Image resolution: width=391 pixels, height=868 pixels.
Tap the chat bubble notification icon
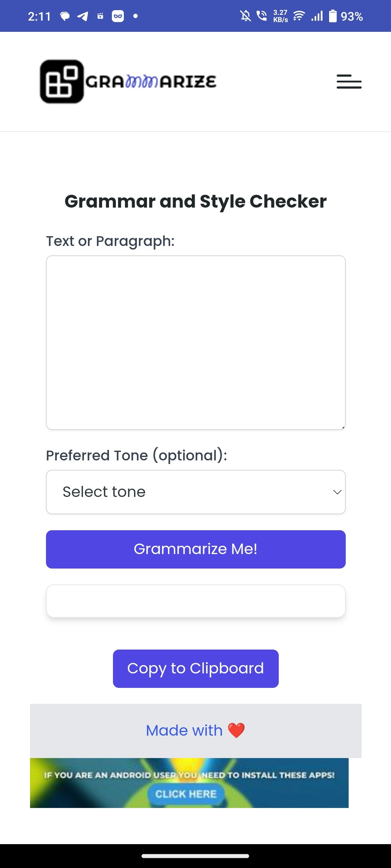[x=65, y=16]
